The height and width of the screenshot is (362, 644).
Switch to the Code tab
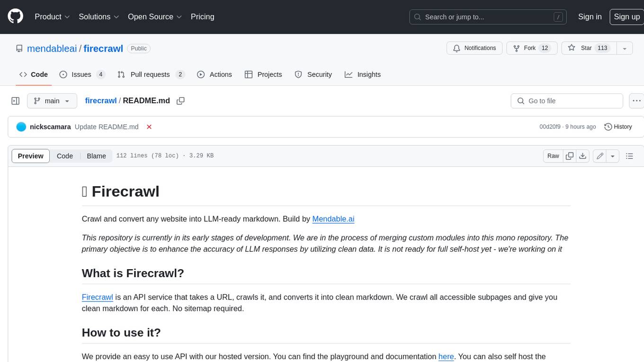pos(34,74)
